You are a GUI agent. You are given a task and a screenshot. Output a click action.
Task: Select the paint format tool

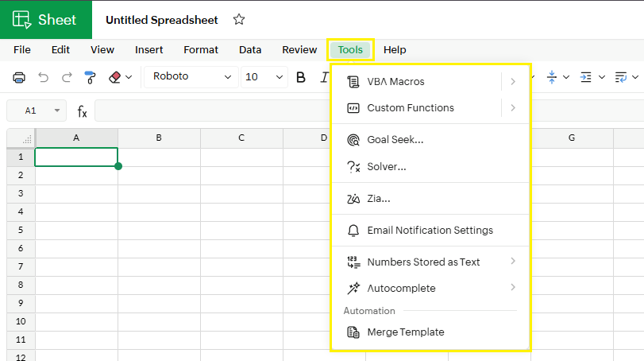pyautogui.click(x=90, y=77)
